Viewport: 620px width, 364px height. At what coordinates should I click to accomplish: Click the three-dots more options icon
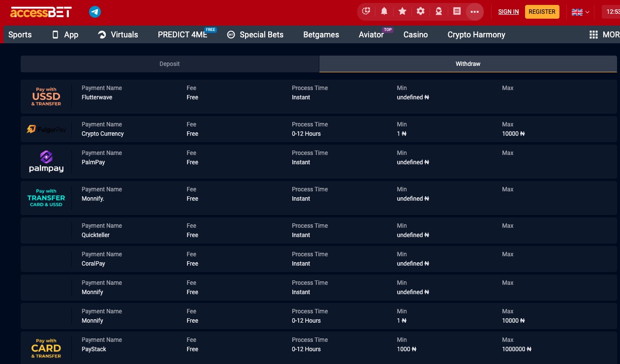point(475,12)
